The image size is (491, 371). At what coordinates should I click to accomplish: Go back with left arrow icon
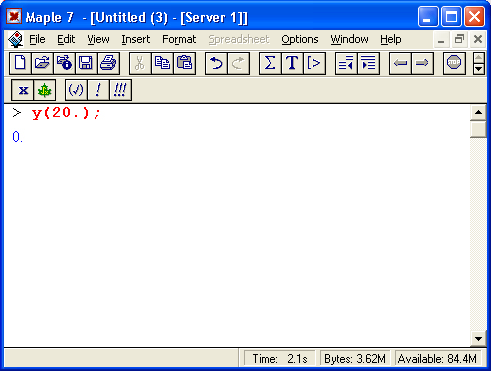point(400,63)
